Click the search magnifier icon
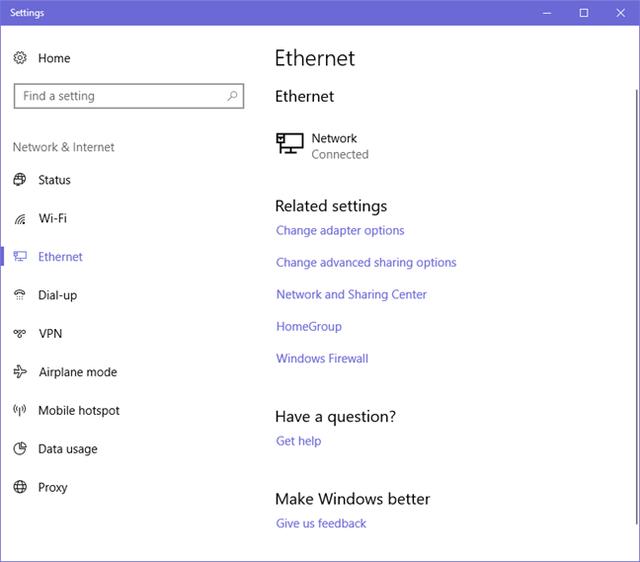Viewport: 640px width, 562px height. point(232,96)
